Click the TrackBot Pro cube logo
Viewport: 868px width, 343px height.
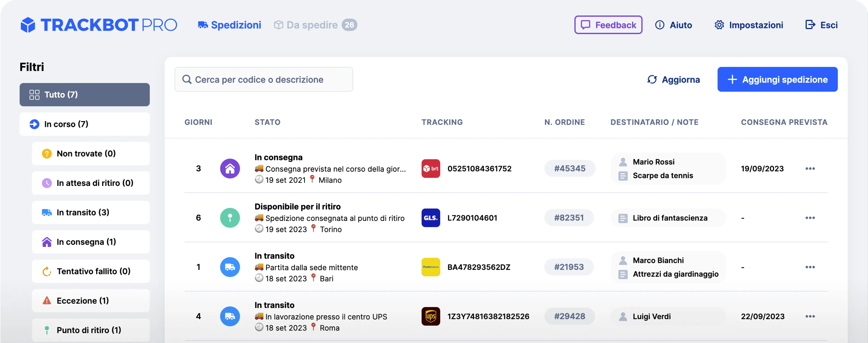point(28,24)
